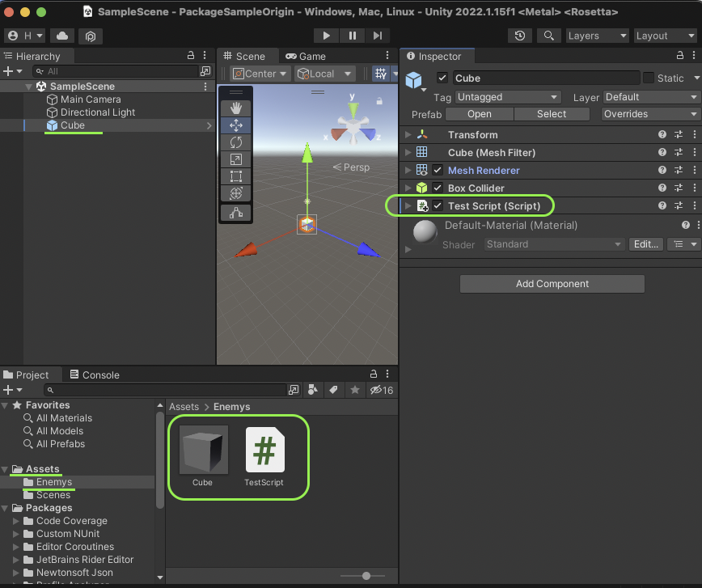The height and width of the screenshot is (588, 702).
Task: Select the Hand view tool
Action: 236,108
